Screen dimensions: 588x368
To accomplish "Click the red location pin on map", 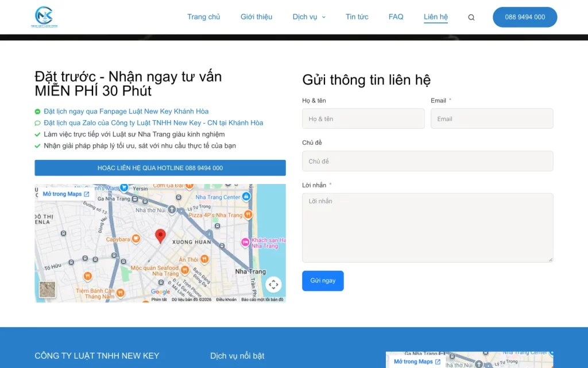I will (161, 236).
